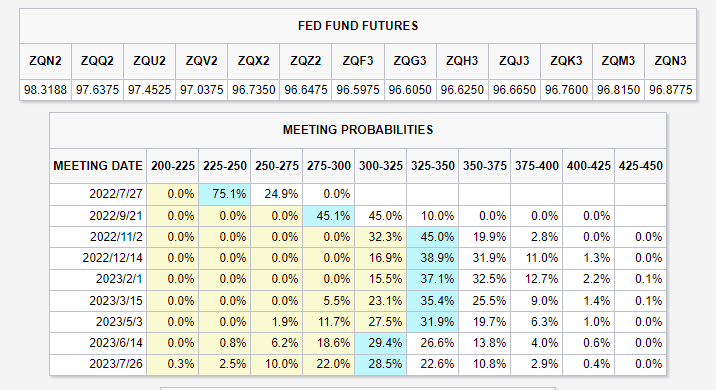This screenshot has height=390, width=716.
Task: Select the 98.3188 price cell
Action: [45, 90]
